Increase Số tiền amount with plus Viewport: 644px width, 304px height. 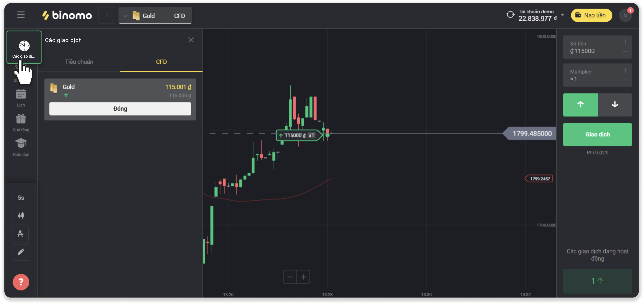click(625, 42)
